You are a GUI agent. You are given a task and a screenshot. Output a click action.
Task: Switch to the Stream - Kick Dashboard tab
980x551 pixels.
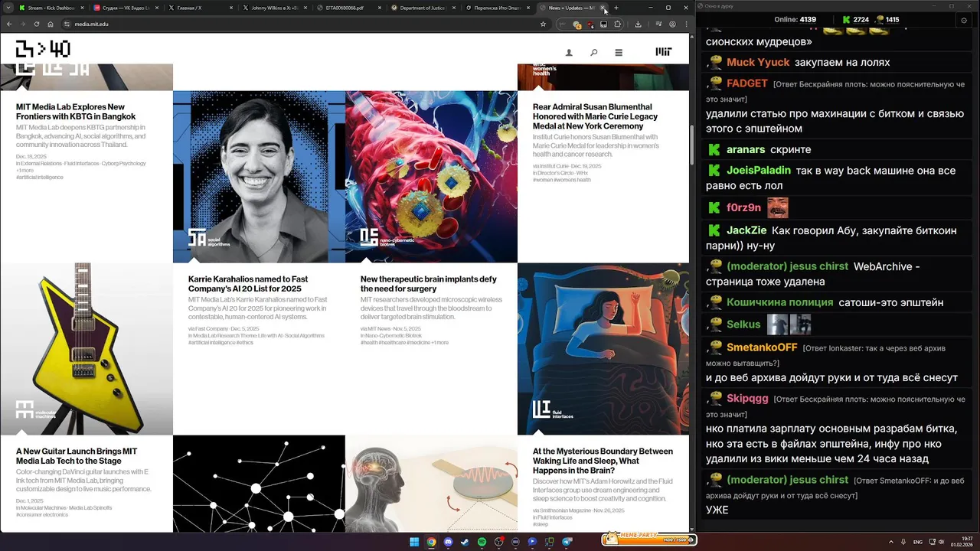(x=51, y=8)
